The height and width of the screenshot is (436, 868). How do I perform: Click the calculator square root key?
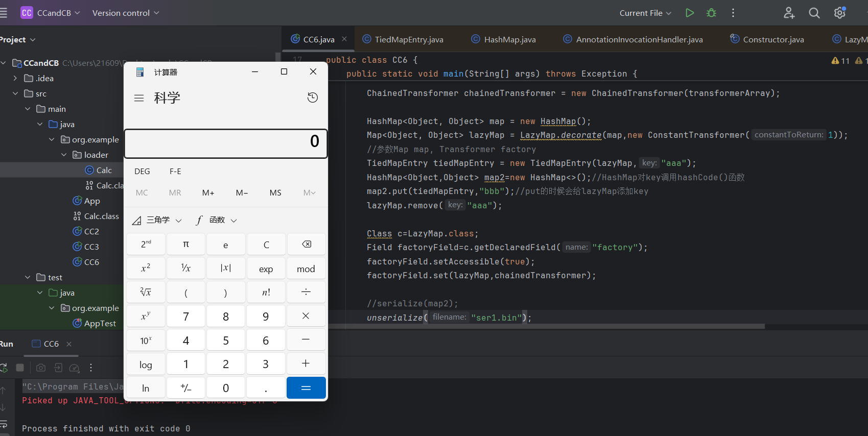[146, 293]
